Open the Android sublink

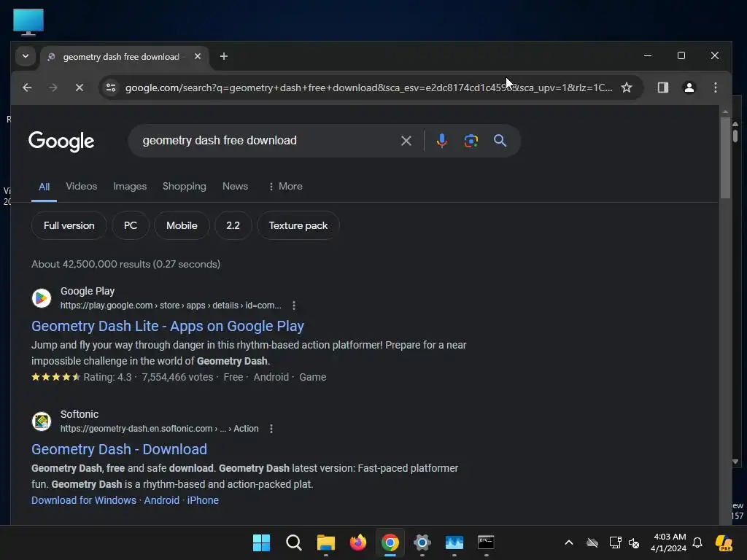click(x=161, y=500)
